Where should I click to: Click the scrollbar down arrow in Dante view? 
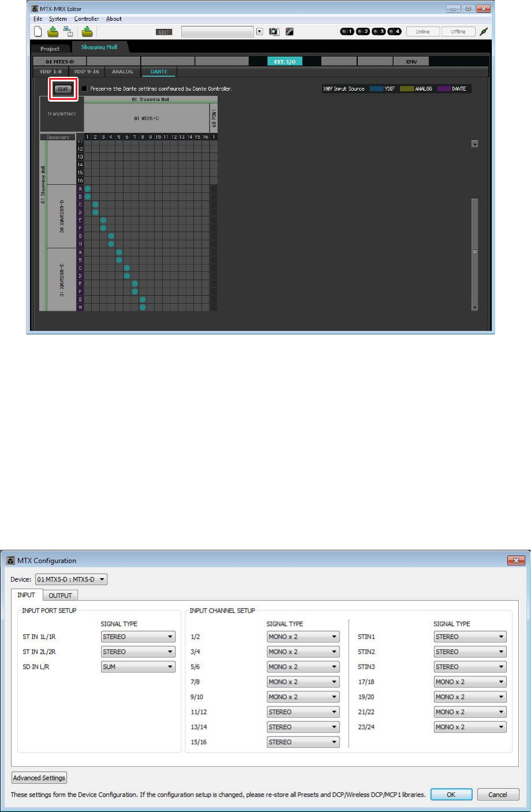(475, 308)
